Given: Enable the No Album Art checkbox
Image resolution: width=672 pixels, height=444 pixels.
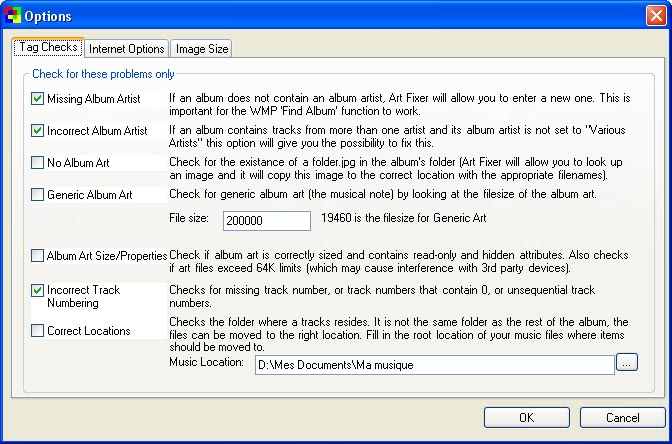Looking at the screenshot, I should point(38,163).
